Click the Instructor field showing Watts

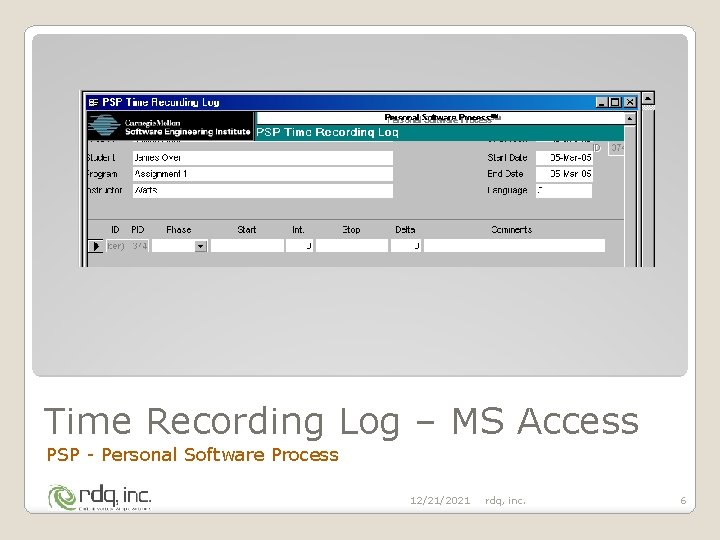point(263,191)
